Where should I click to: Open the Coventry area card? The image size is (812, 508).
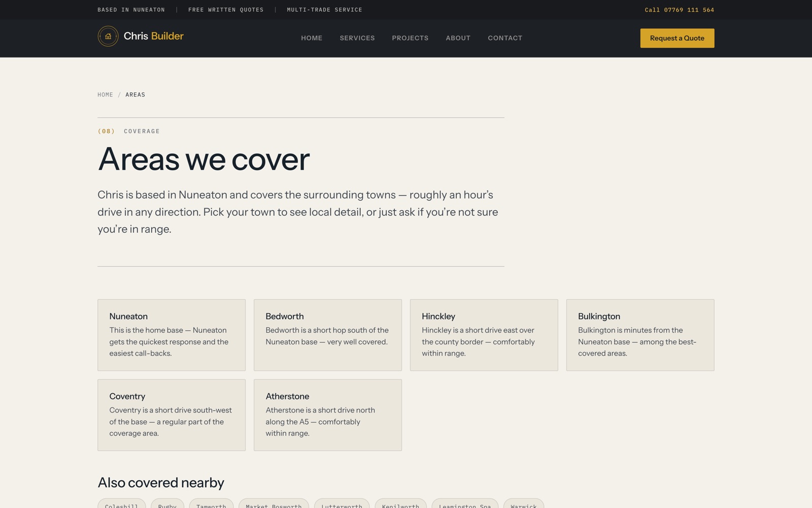(x=172, y=415)
